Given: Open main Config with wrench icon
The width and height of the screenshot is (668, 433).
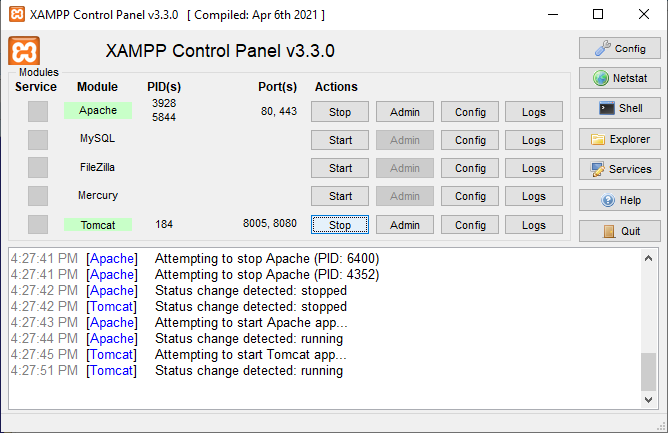Looking at the screenshot, I should coord(620,48).
